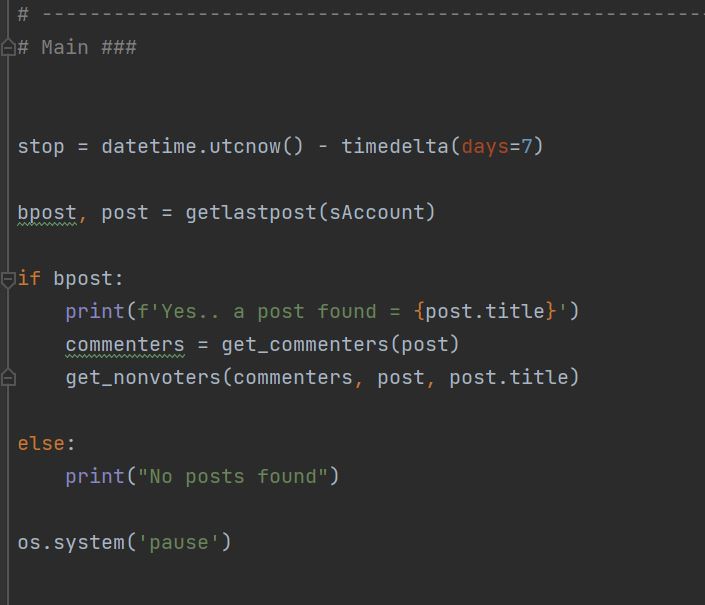Image resolution: width=705 pixels, height=605 pixels.
Task: Click the 'get_nonvoters' function call
Action: tap(143, 378)
